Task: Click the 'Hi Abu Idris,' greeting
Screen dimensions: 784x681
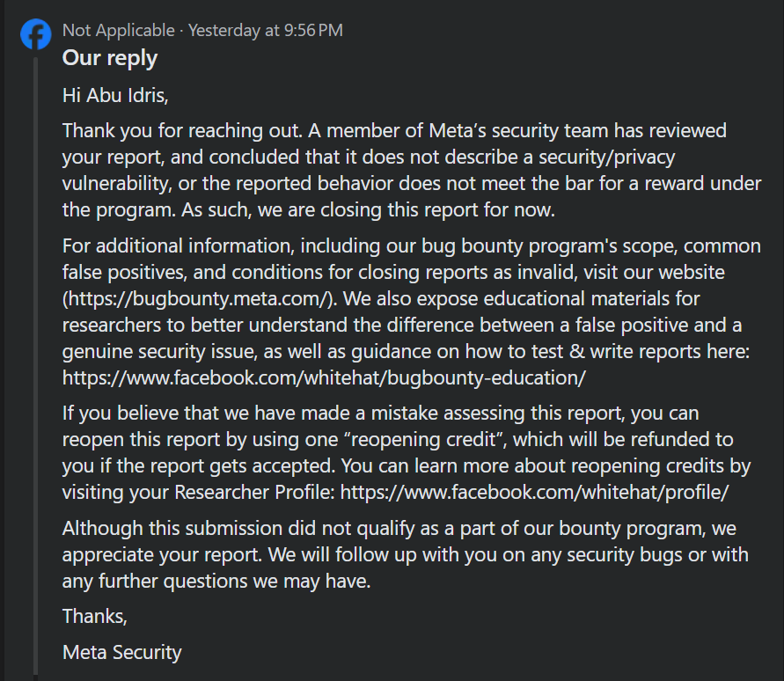Action: pos(115,96)
